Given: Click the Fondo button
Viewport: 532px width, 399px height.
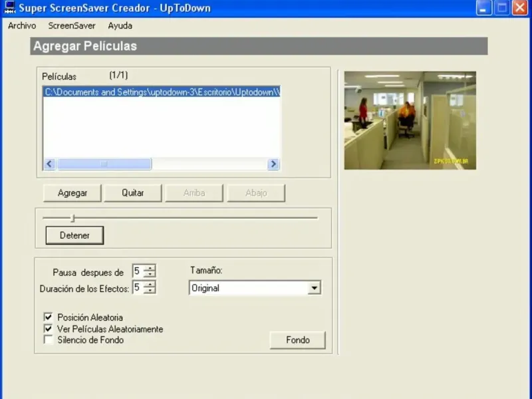Looking at the screenshot, I should pyautogui.click(x=297, y=340).
